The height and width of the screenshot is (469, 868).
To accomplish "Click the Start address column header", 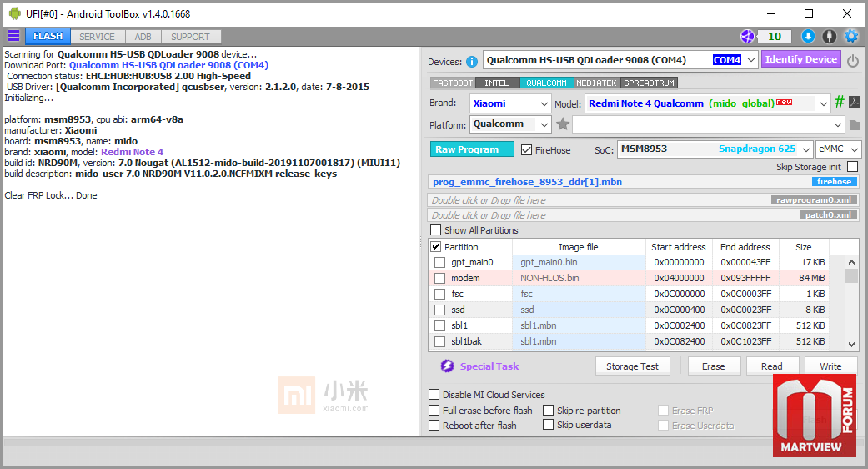I will click(678, 247).
